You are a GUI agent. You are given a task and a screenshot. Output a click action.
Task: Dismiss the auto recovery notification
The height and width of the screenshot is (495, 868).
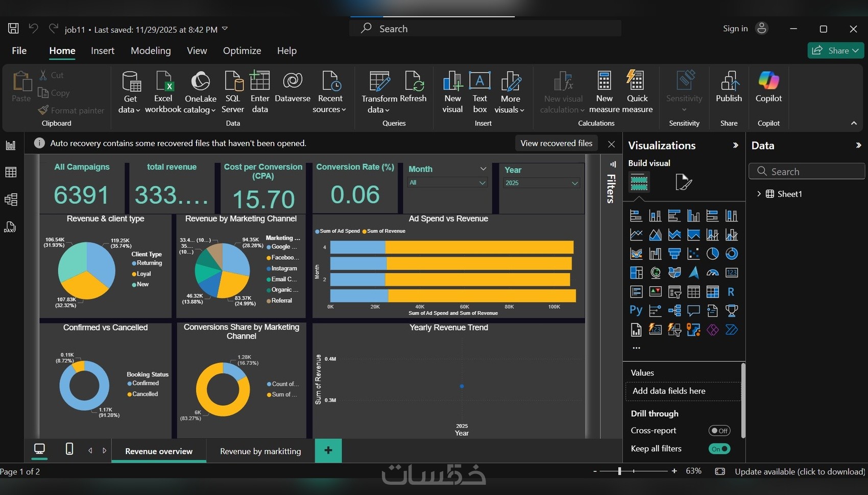click(611, 144)
